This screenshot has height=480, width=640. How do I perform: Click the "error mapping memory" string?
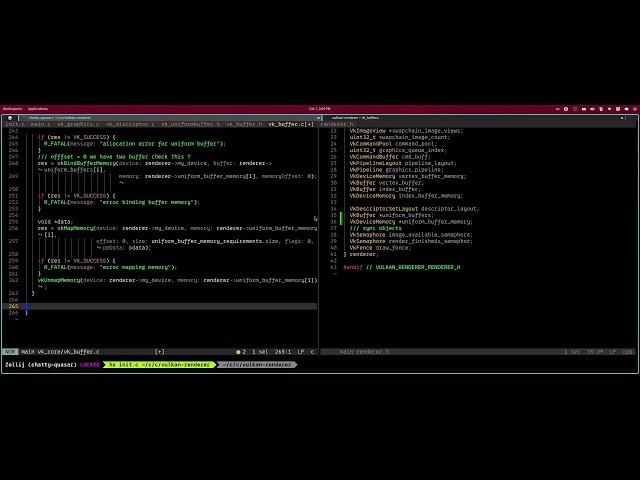coord(135,267)
